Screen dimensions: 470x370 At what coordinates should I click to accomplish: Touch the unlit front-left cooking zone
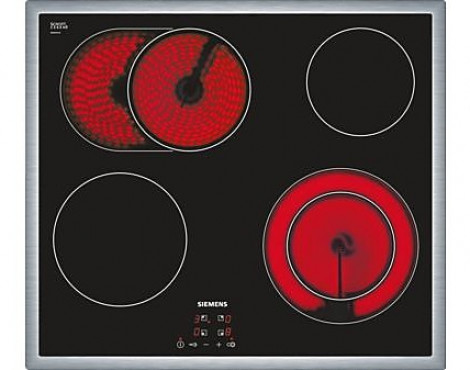(x=120, y=239)
